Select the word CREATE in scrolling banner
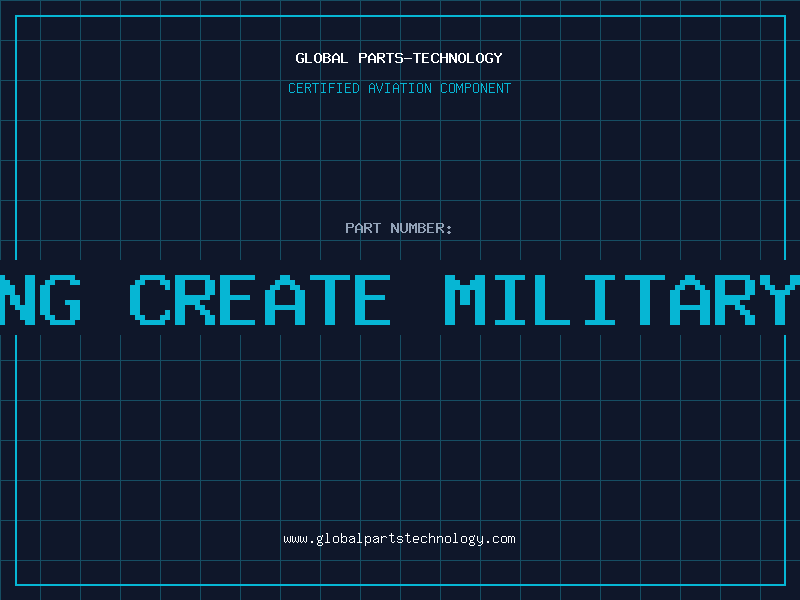The height and width of the screenshot is (600, 800). [260, 299]
